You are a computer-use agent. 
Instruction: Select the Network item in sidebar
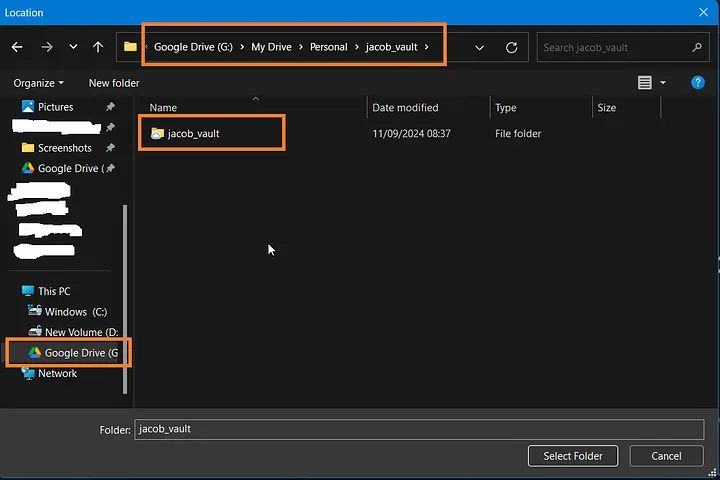[x=57, y=374]
